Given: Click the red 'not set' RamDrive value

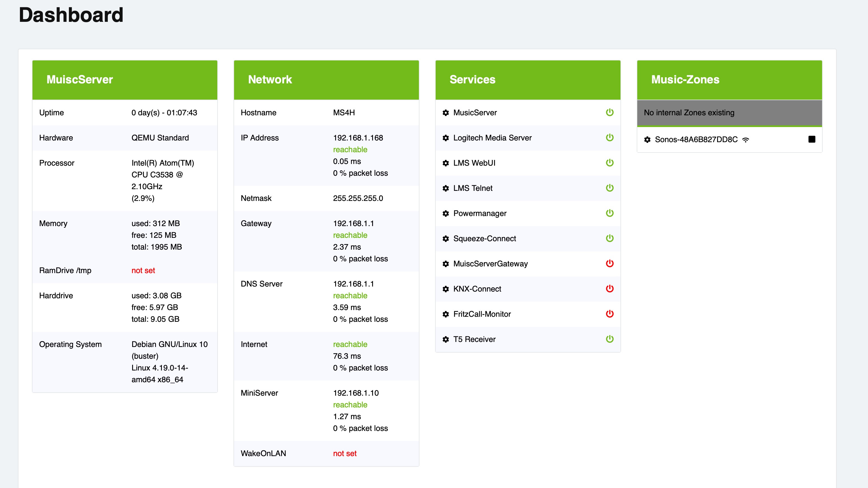Looking at the screenshot, I should [143, 270].
